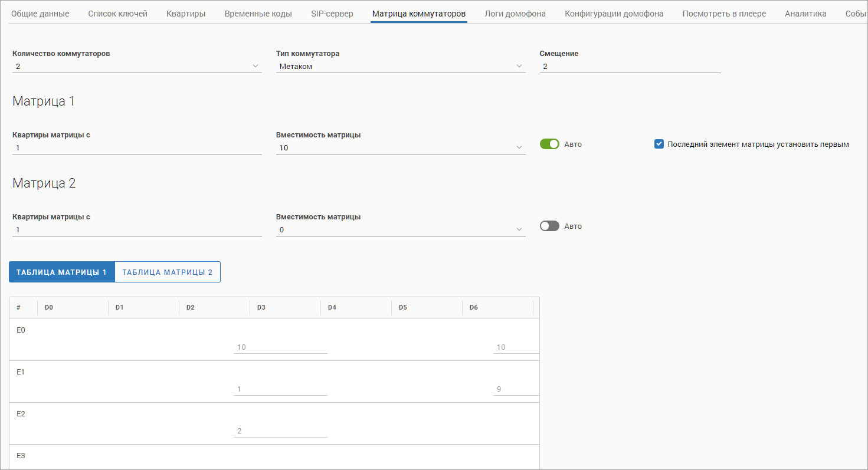Enable the Авто switch for Матрица 2
Screen dimensions: 868x470
coord(549,226)
